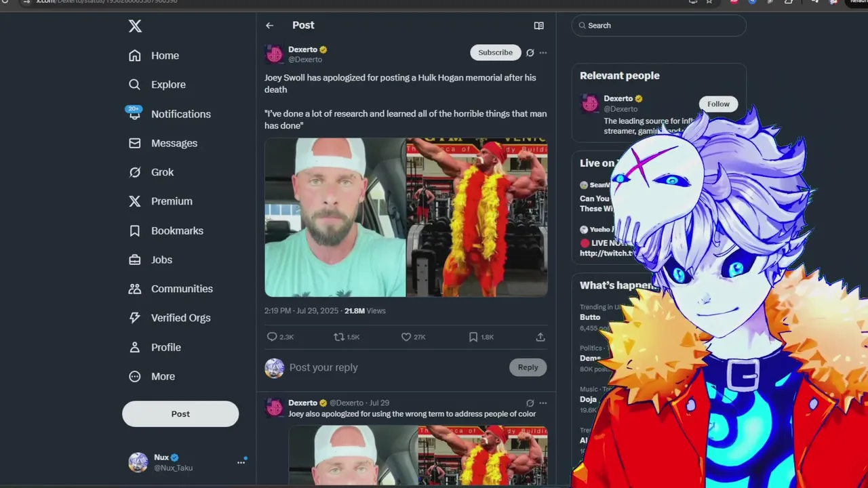Open the More circle icon
Viewport: 868px width, 488px height.
[x=135, y=376]
